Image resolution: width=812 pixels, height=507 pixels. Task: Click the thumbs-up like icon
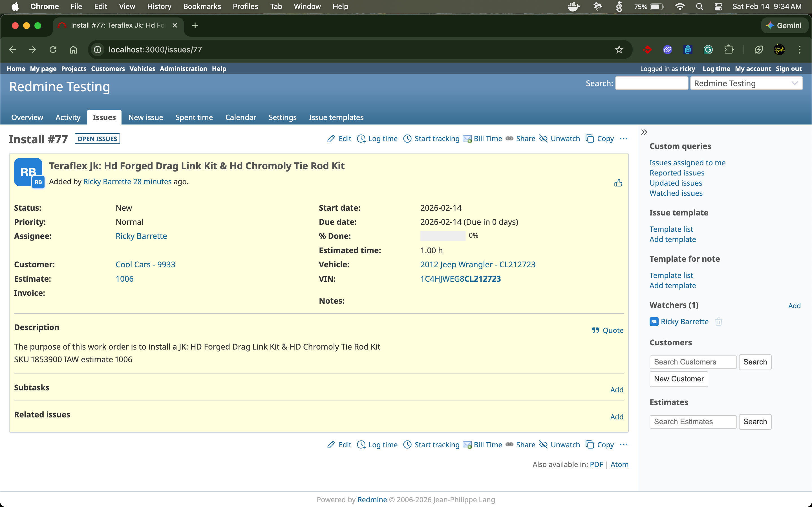click(618, 183)
